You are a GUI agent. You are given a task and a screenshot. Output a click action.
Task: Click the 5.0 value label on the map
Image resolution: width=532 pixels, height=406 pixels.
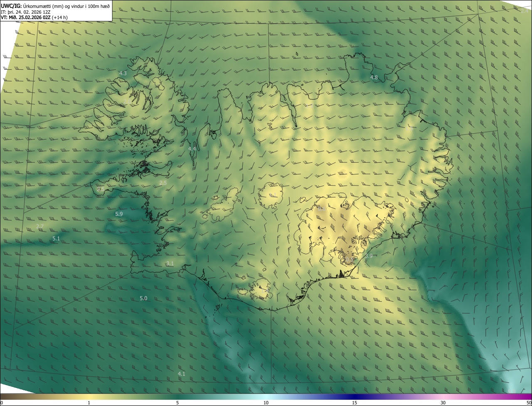click(x=143, y=298)
